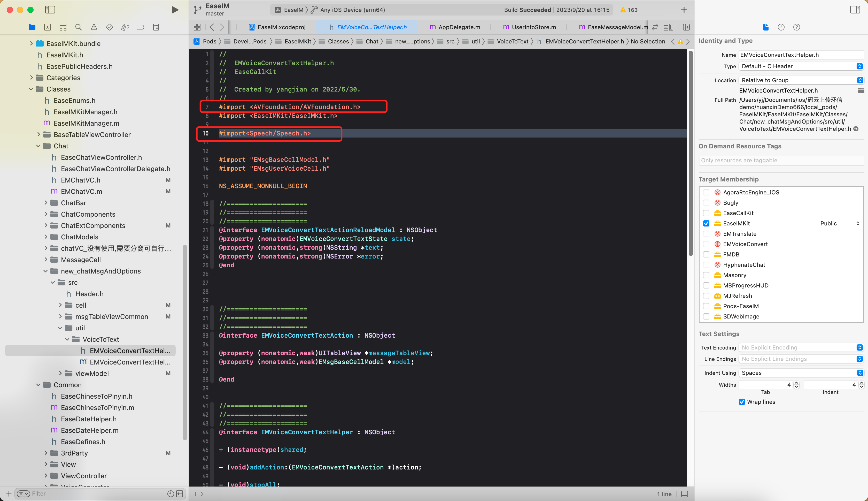The height and width of the screenshot is (501, 868).
Task: Disable the Wrap lines checkbox
Action: tap(742, 401)
